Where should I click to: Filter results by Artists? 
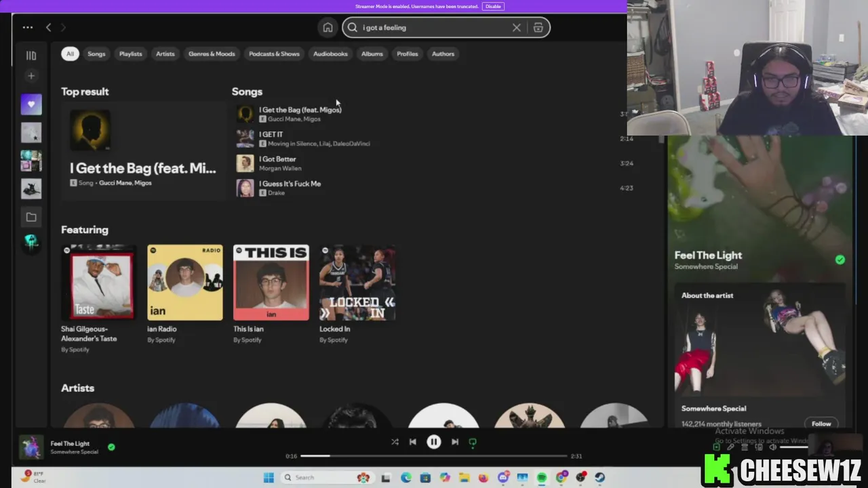pos(165,54)
